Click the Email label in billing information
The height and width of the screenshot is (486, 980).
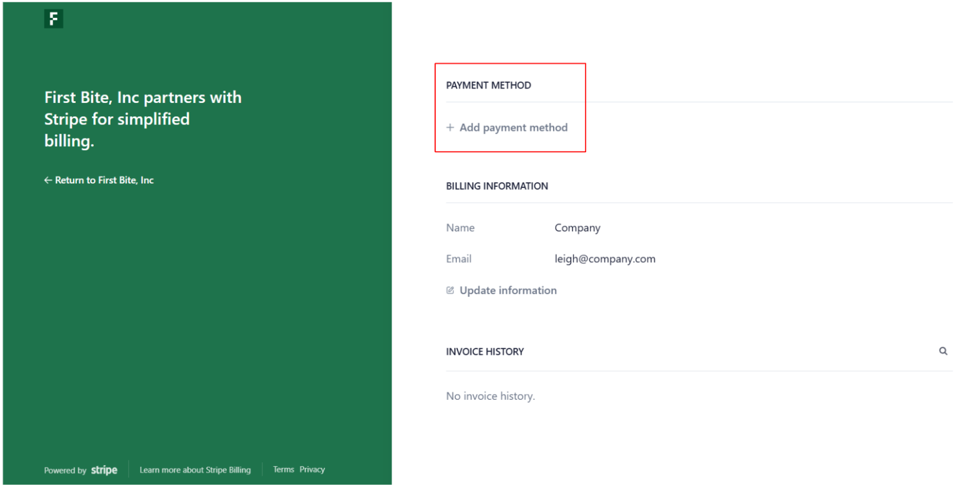[x=459, y=259]
